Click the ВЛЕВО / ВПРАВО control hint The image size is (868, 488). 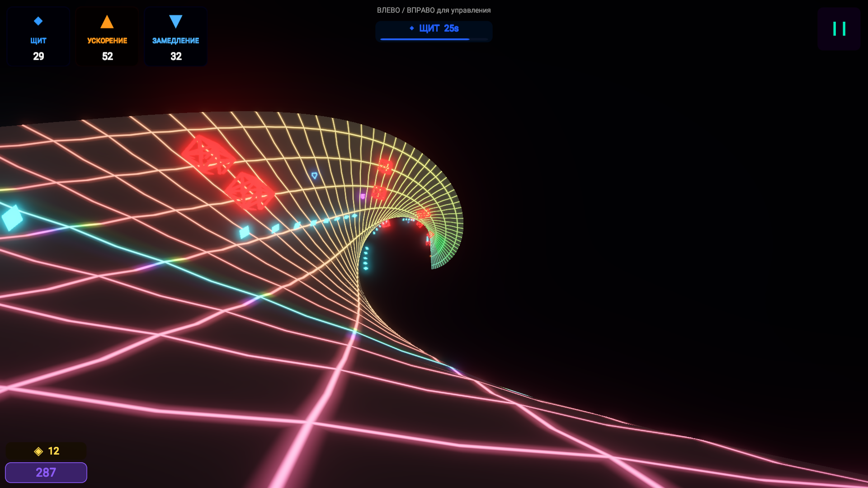click(434, 10)
